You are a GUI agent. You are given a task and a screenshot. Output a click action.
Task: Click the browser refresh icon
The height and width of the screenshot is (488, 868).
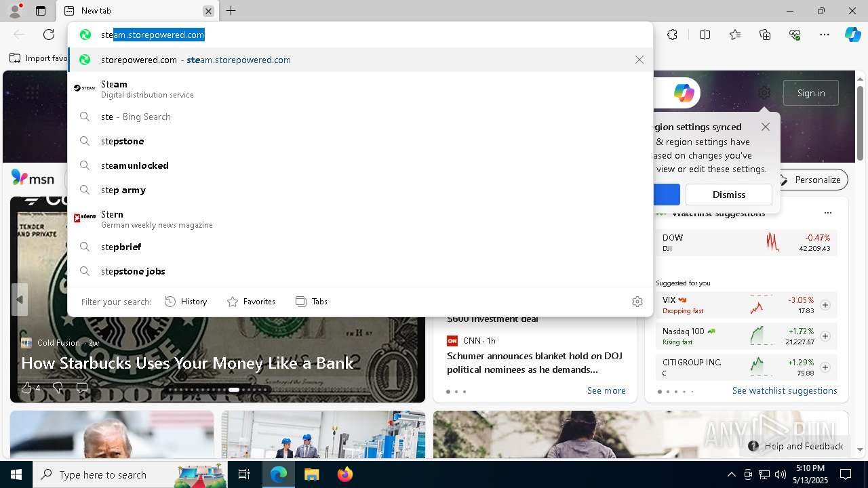(x=49, y=35)
